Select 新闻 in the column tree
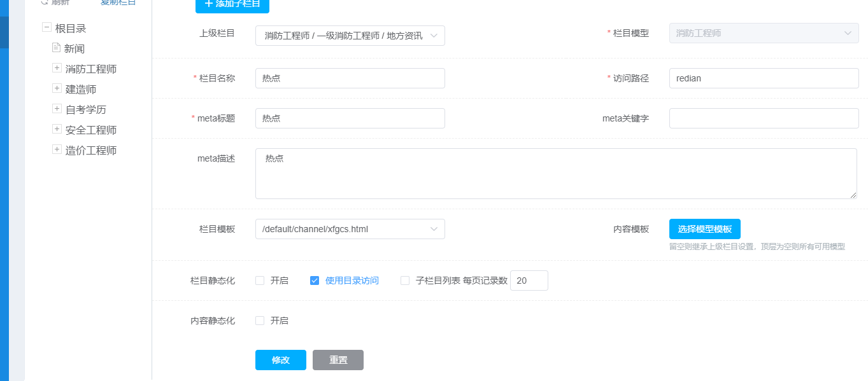Viewport: 868px width, 381px height. coord(75,48)
